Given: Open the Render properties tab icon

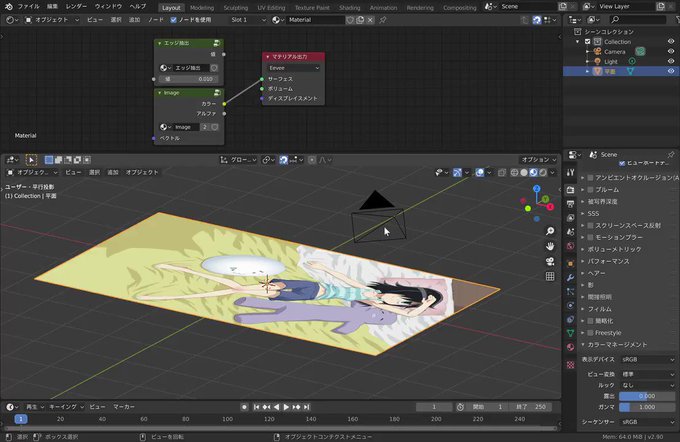Looking at the screenshot, I should tap(570, 190).
